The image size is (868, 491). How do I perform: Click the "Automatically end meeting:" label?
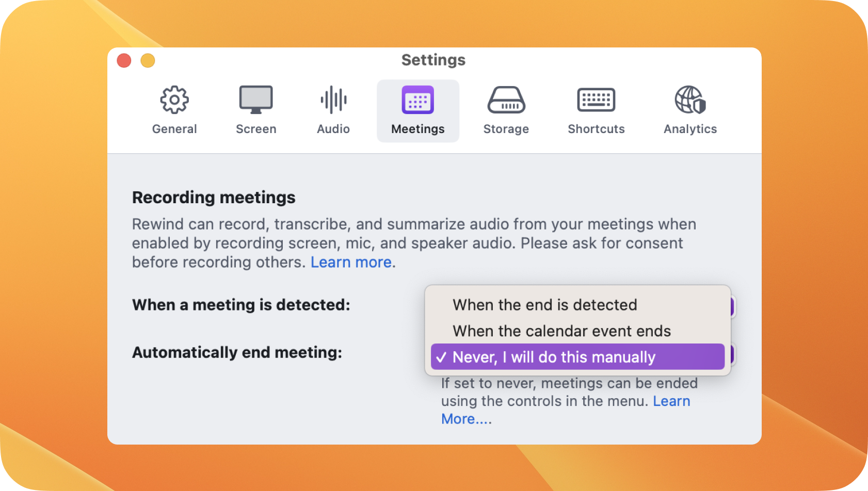[237, 353]
